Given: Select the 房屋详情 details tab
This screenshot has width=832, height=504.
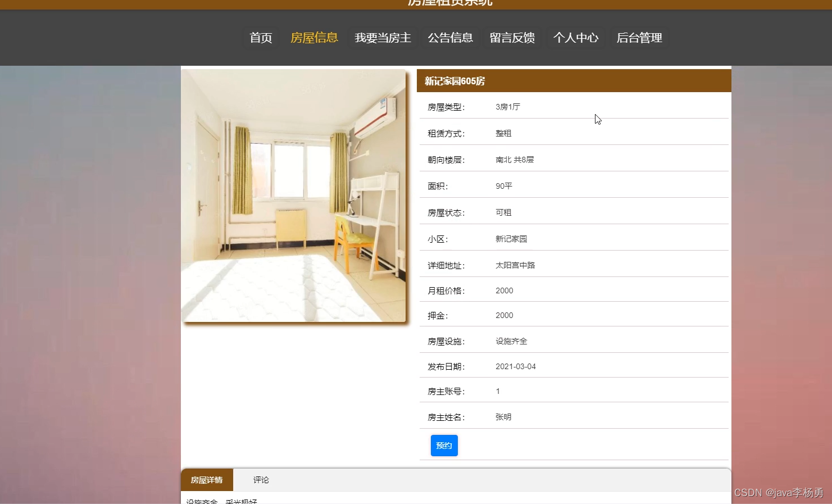Looking at the screenshot, I should [x=207, y=480].
